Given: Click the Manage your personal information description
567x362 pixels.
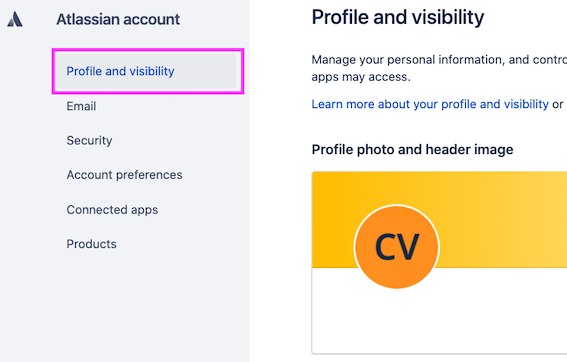Looking at the screenshot, I should [x=439, y=60].
